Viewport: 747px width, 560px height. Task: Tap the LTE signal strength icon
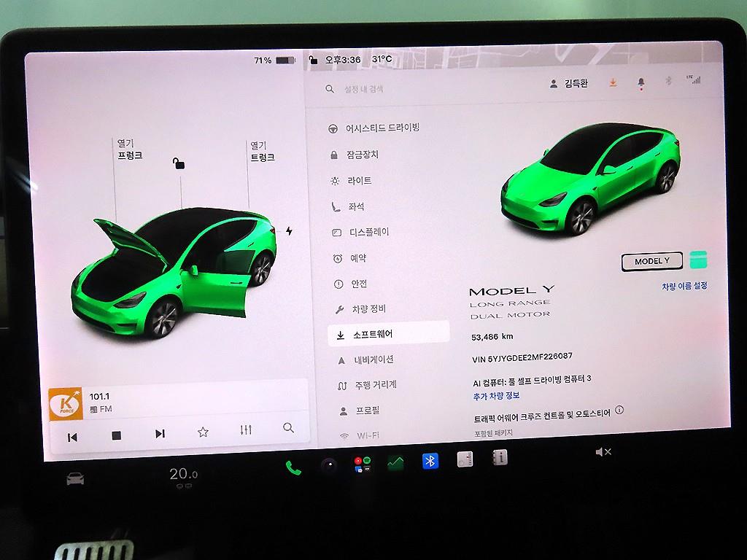(694, 79)
